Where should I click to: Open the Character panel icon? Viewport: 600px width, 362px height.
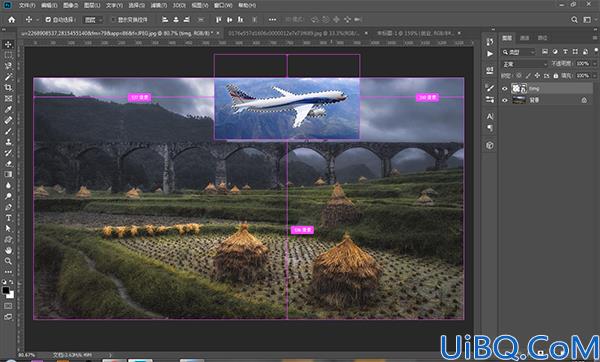point(490,116)
